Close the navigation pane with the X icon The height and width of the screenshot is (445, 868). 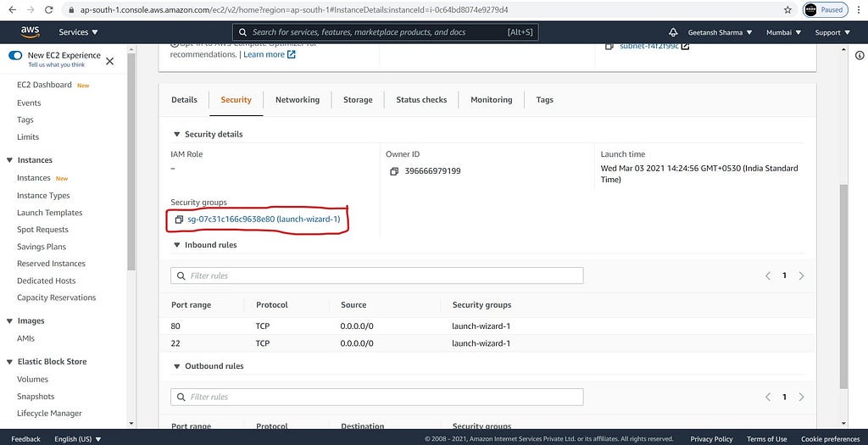pos(109,61)
